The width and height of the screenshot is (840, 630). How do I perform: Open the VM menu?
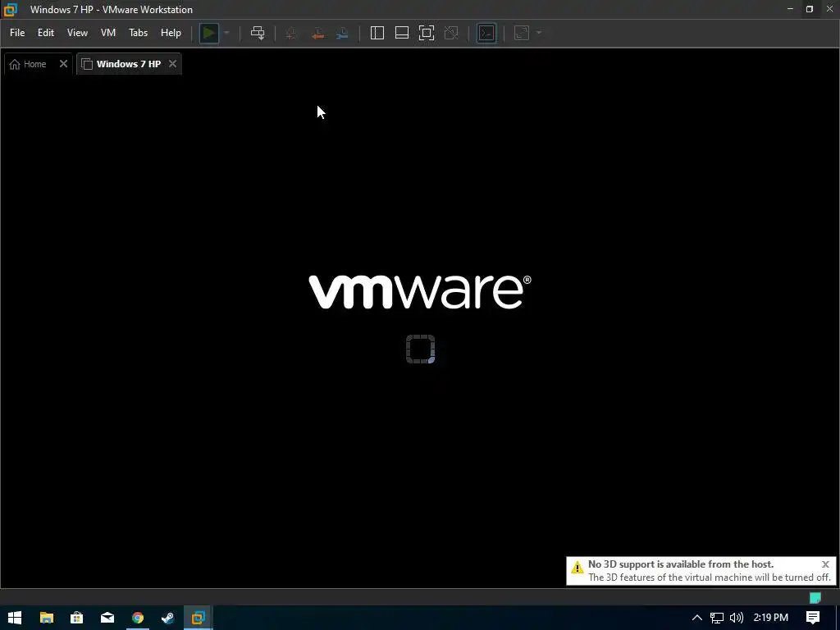coord(108,33)
